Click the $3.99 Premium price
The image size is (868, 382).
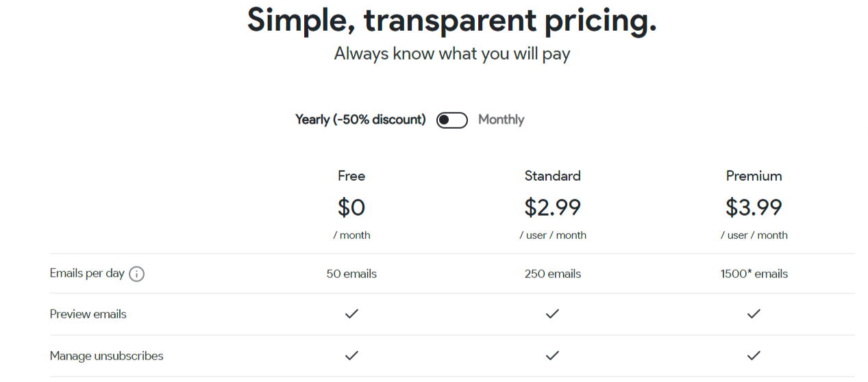(754, 207)
